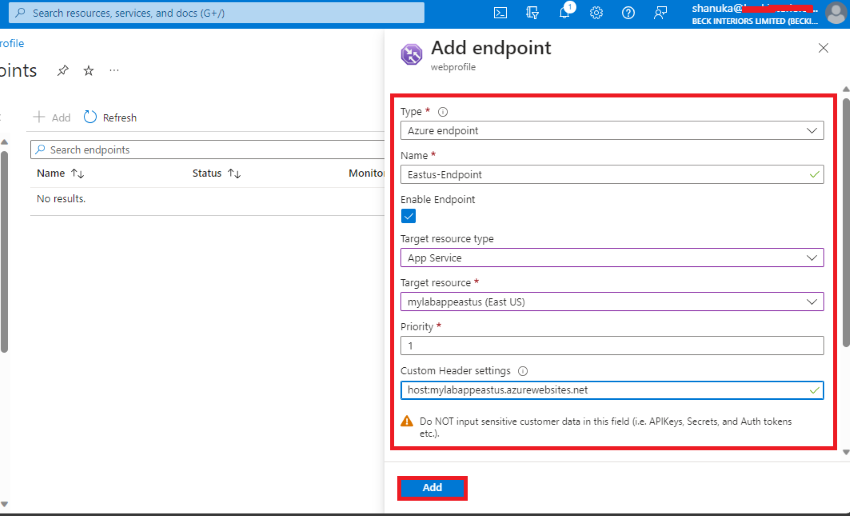The height and width of the screenshot is (516, 850).
Task: Open the more options ellipsis
Action: point(114,70)
